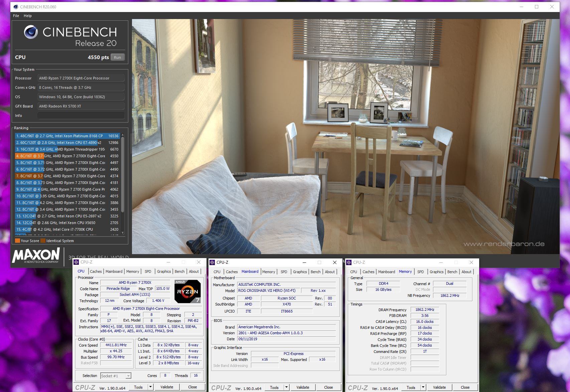Select the Xeon Platinum 8168 ranking entry
This screenshot has height=392, width=570.
tap(67, 136)
